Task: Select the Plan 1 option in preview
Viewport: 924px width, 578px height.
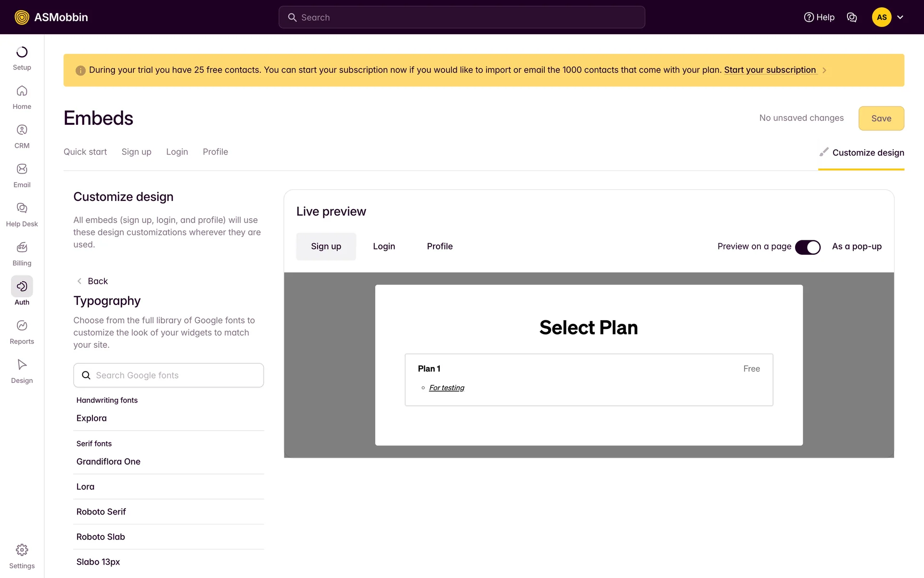Action: [589, 380]
